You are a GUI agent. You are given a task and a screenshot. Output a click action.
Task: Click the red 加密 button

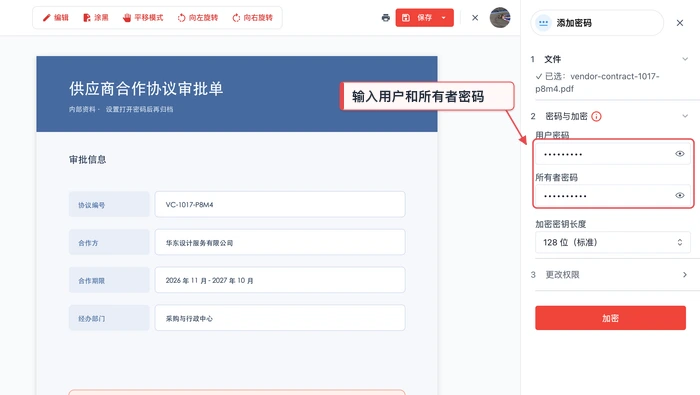pos(610,318)
